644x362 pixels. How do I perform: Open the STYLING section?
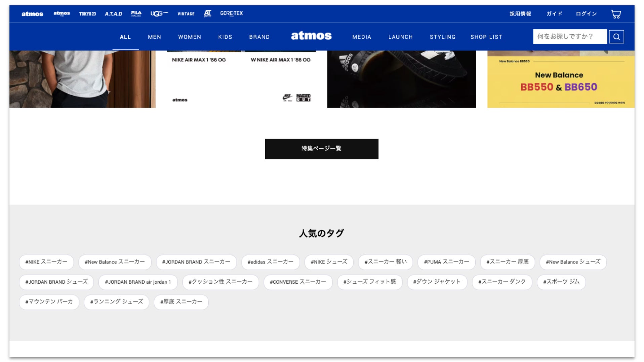[x=443, y=37]
